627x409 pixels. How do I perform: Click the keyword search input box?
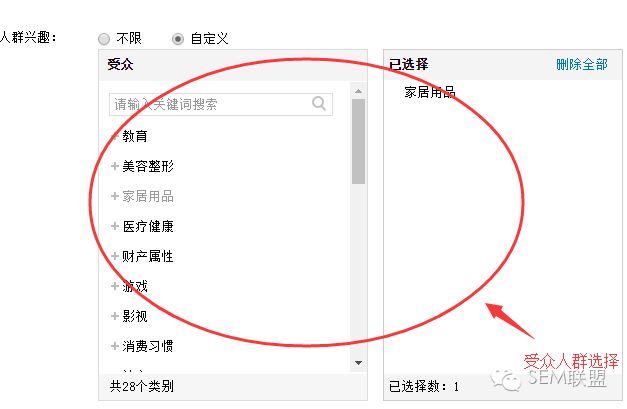click(x=221, y=104)
